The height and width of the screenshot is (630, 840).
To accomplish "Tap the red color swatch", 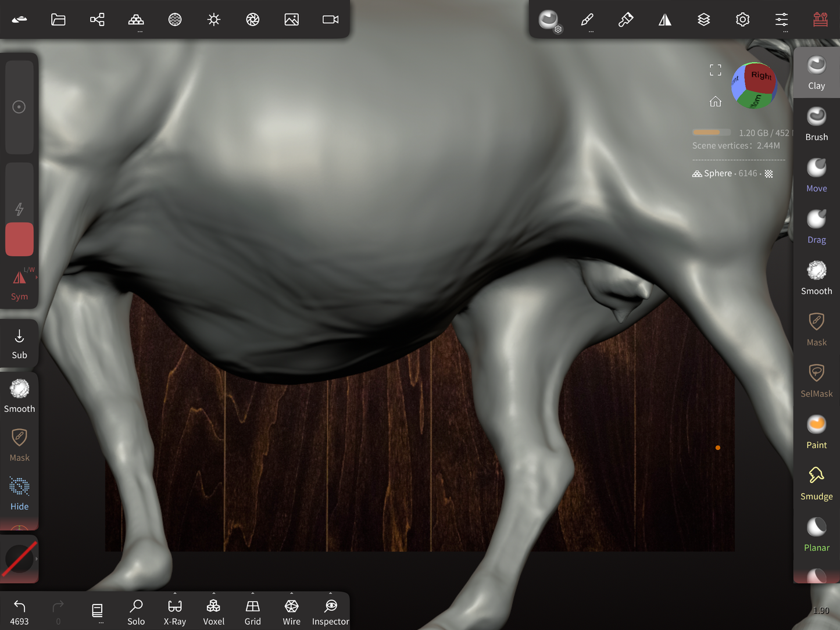I will click(x=19, y=239).
